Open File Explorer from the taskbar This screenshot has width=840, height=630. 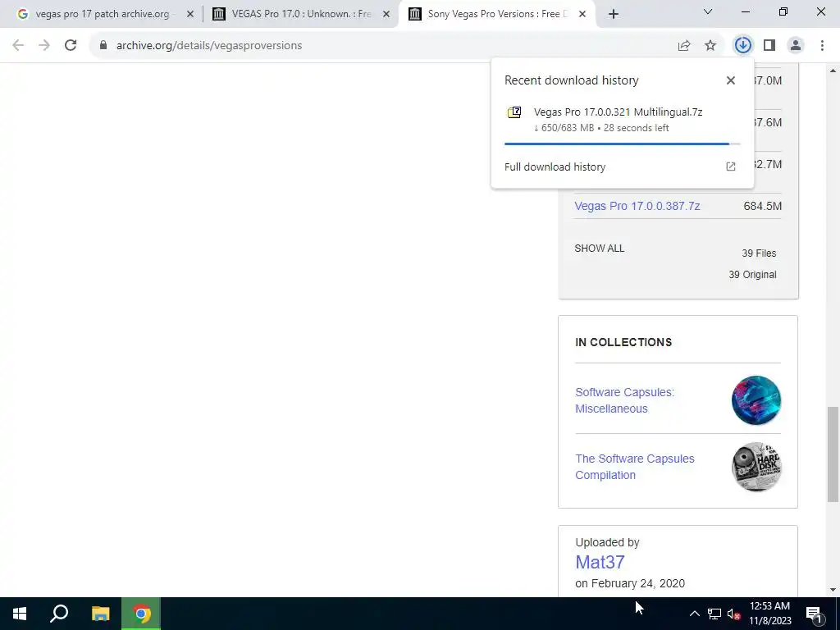click(x=100, y=614)
